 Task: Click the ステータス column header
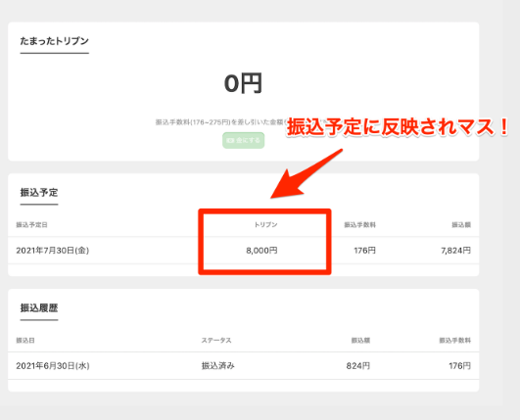point(216,341)
